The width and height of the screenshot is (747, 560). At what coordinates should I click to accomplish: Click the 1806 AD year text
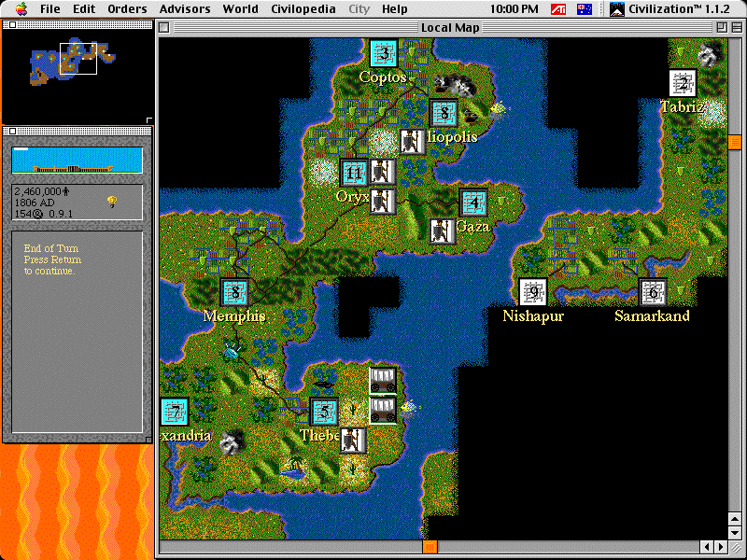pos(35,203)
